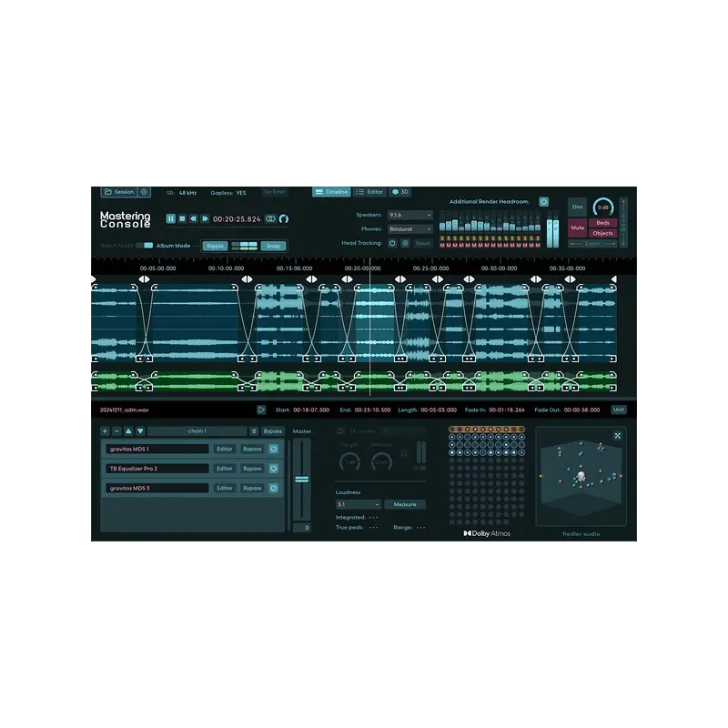Click the 00:25:00.000 timeline ruler mark

pyautogui.click(x=430, y=268)
